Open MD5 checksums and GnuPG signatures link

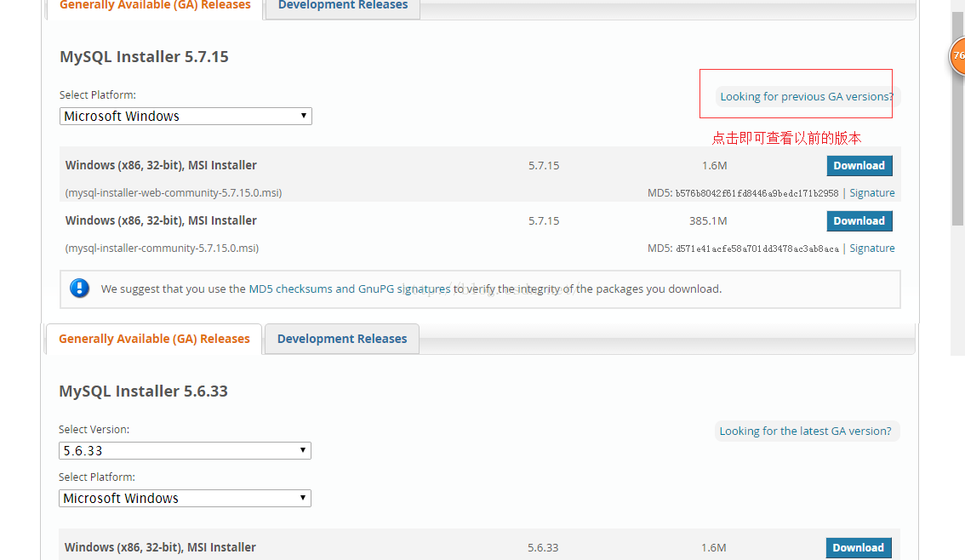tap(350, 289)
